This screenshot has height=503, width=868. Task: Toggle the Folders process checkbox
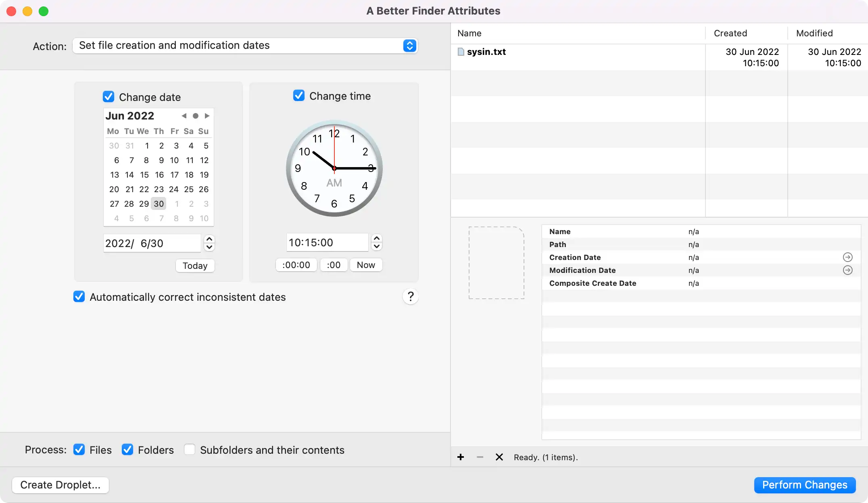[x=127, y=450]
